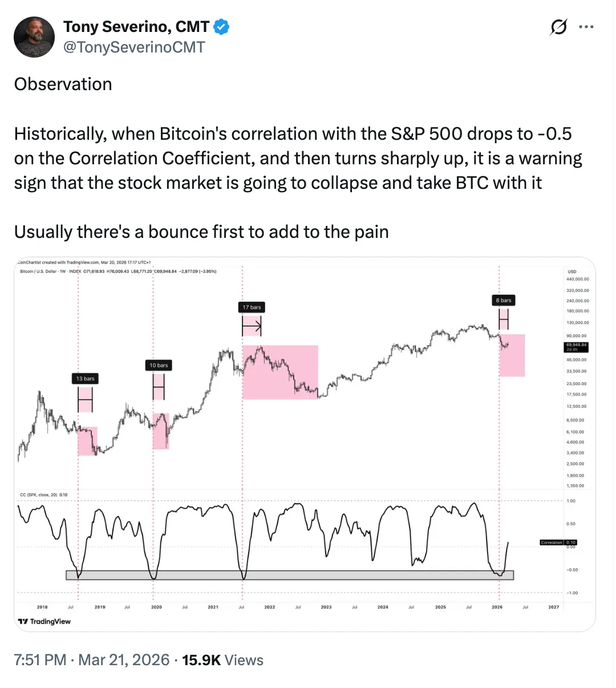Image resolution: width=616 pixels, height=688 pixels.
Task: Click the display name Tony Severino, CMT
Action: tap(137, 26)
